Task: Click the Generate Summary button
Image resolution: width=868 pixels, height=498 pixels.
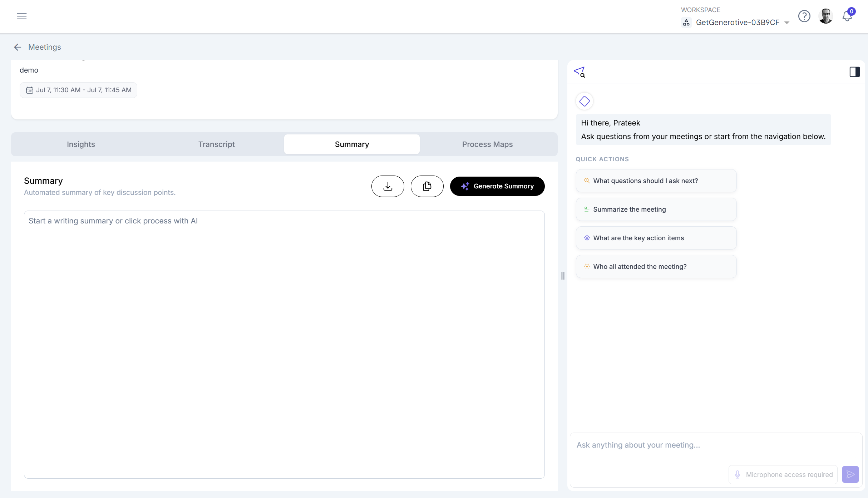Action: coord(497,186)
